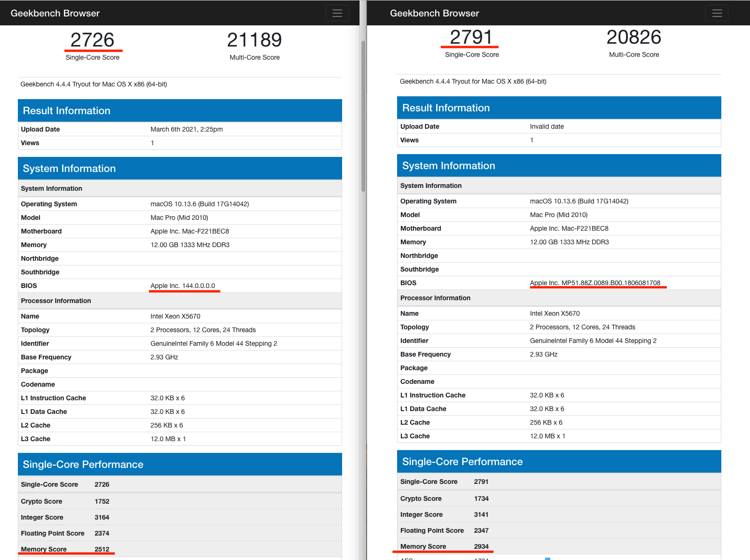Click Geekbench Browser logo in left window
750x560 pixels.
point(55,13)
